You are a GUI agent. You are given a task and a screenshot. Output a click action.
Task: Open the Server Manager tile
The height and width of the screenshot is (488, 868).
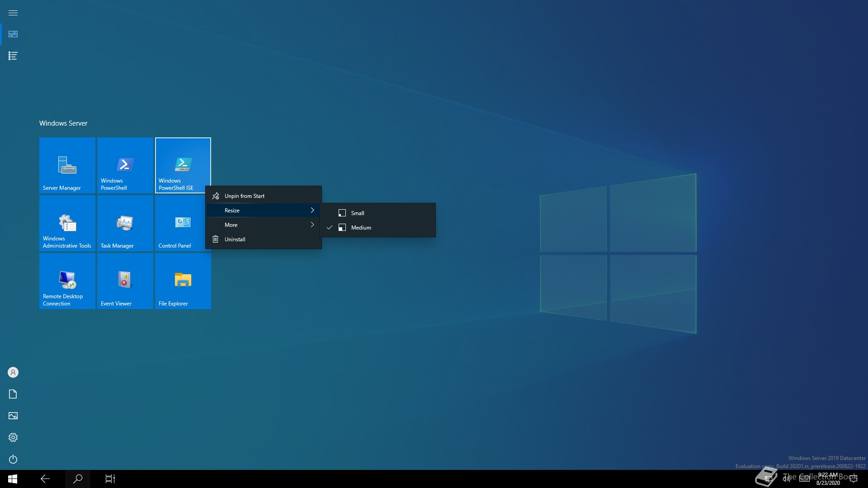pos(67,165)
